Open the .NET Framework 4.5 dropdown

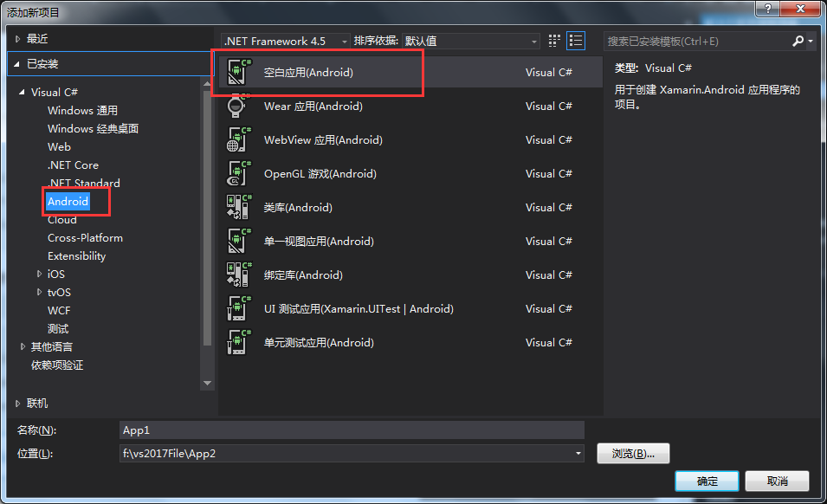coord(285,41)
